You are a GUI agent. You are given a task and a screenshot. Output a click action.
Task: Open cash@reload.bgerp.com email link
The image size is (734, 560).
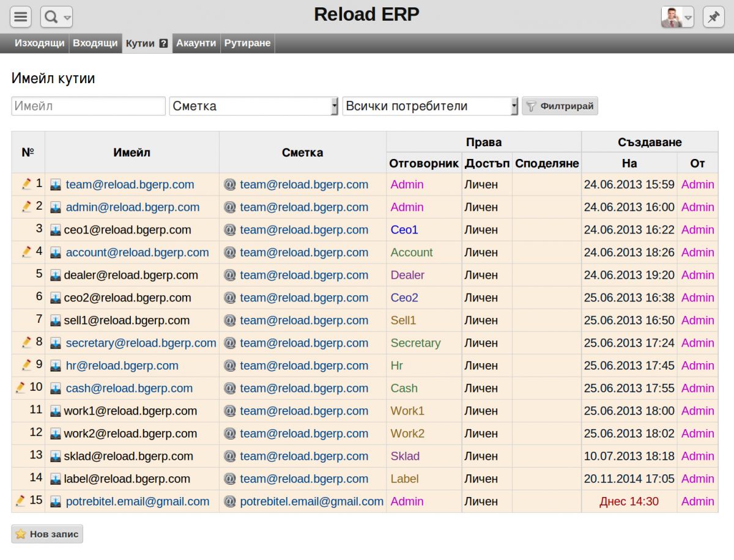(x=129, y=388)
